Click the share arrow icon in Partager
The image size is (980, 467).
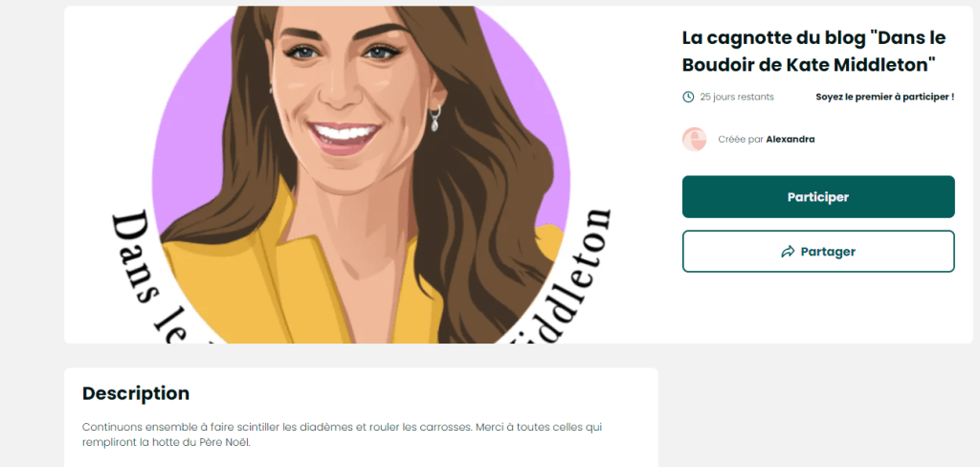coord(788,252)
